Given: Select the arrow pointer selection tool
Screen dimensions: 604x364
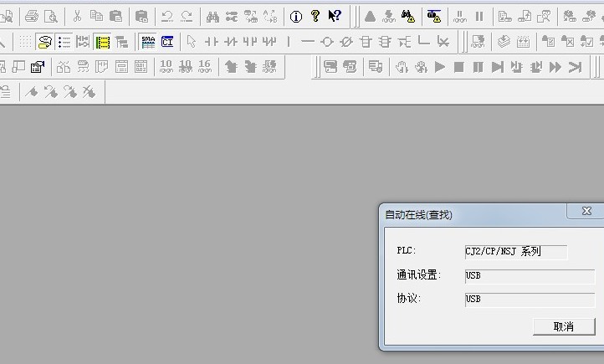Looking at the screenshot, I should click(x=191, y=41).
